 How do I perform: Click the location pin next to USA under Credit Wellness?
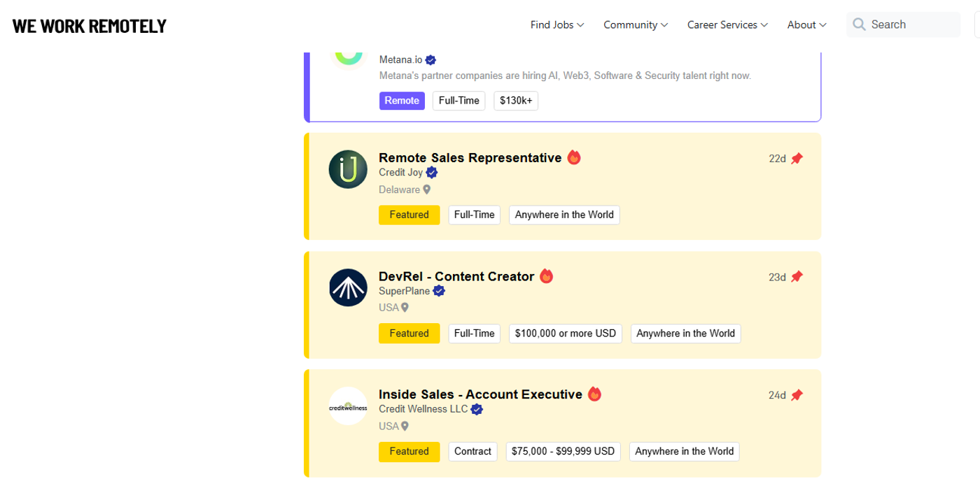coord(405,426)
